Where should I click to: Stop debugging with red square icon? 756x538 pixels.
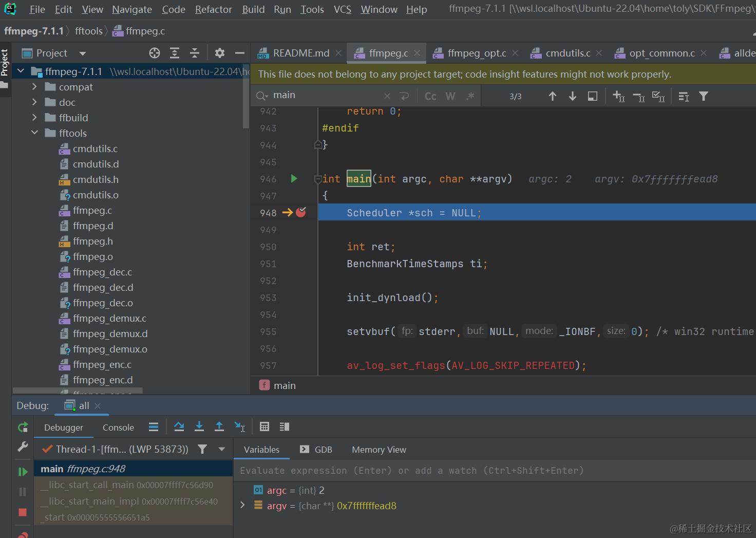(x=23, y=512)
